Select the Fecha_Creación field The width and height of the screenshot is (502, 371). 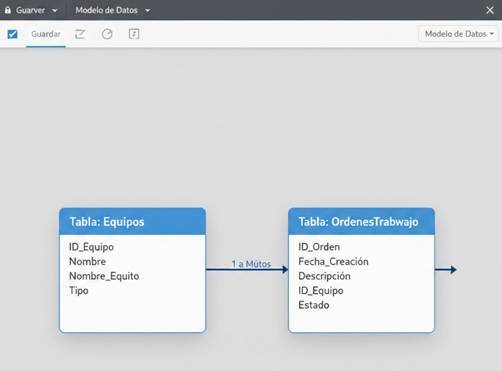click(333, 262)
